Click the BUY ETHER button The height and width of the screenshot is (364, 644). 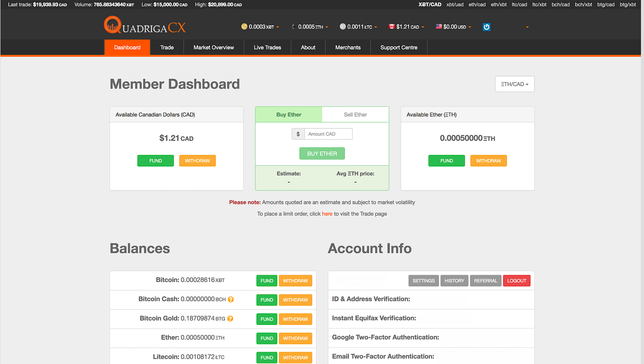(x=322, y=154)
